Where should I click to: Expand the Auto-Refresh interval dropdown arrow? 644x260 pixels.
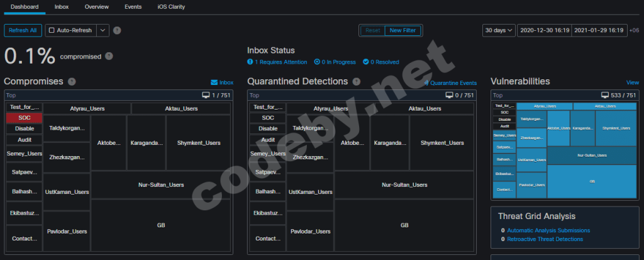[103, 30]
